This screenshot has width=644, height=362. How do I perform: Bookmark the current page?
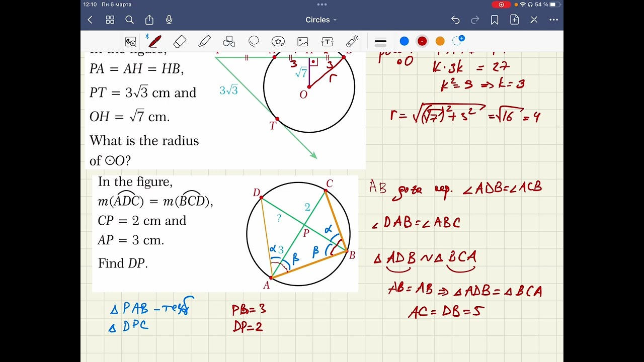pyautogui.click(x=495, y=20)
